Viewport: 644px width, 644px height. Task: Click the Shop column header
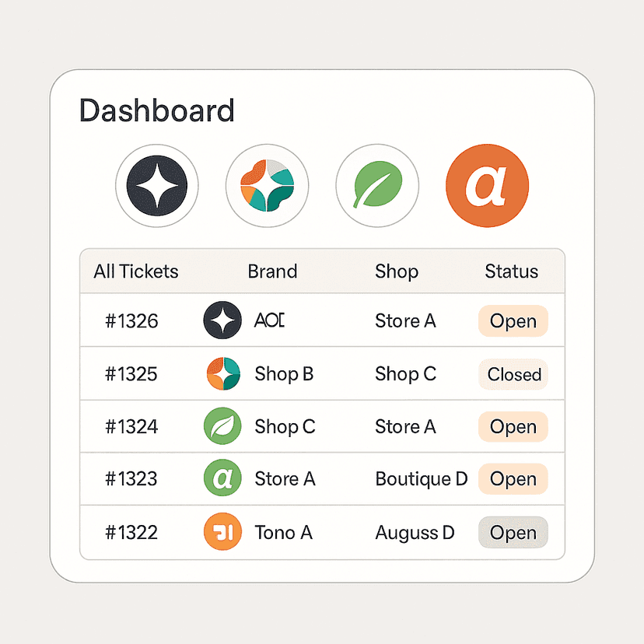tap(397, 271)
